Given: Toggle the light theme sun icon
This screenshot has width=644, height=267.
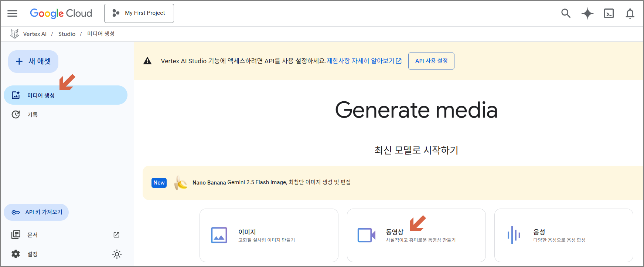Looking at the screenshot, I should (117, 254).
